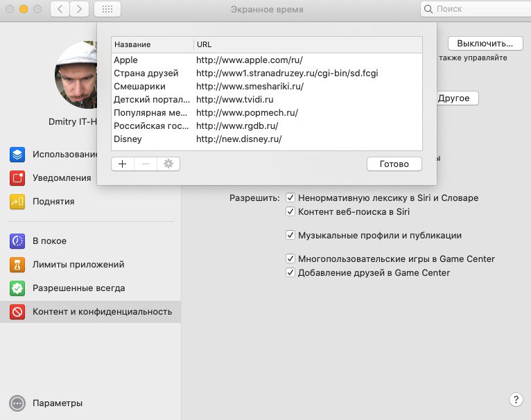Go forward with the right arrow toolbar button
Screen dimensions: 531x420
pyautogui.click(x=79, y=9)
